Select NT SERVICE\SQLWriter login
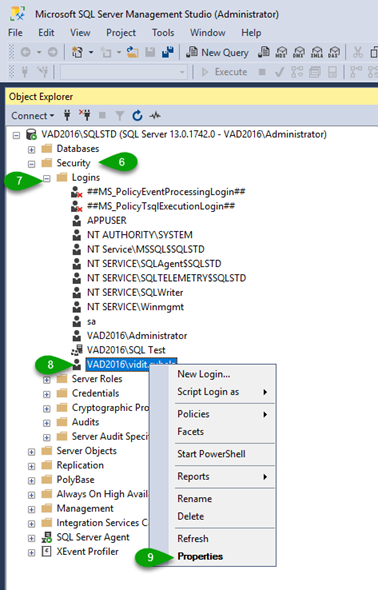 [x=135, y=292]
